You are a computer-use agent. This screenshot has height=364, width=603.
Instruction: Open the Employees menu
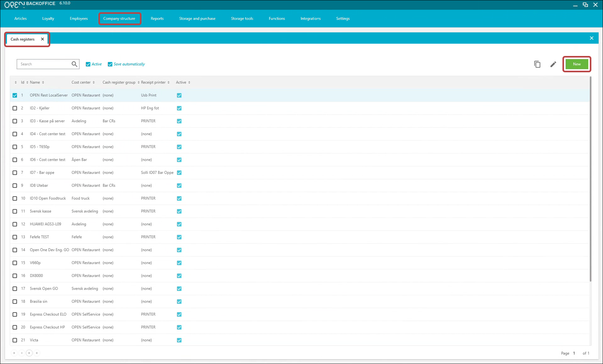point(79,19)
